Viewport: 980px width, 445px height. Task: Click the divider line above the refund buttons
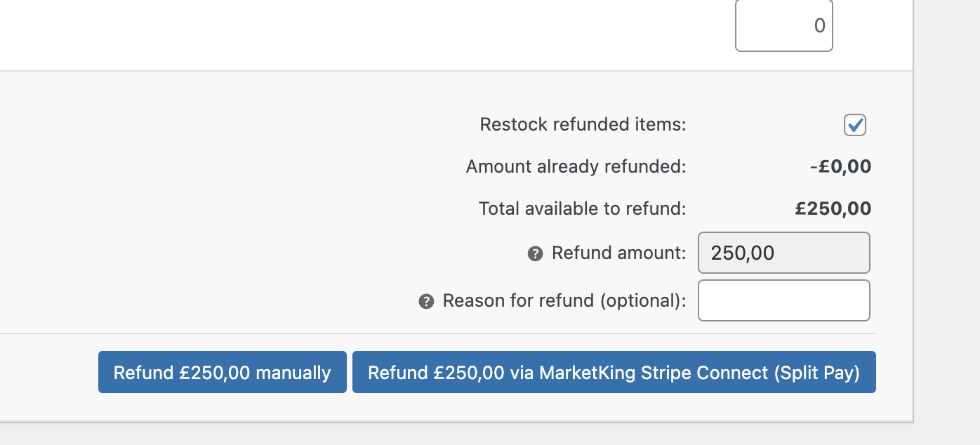click(x=438, y=333)
